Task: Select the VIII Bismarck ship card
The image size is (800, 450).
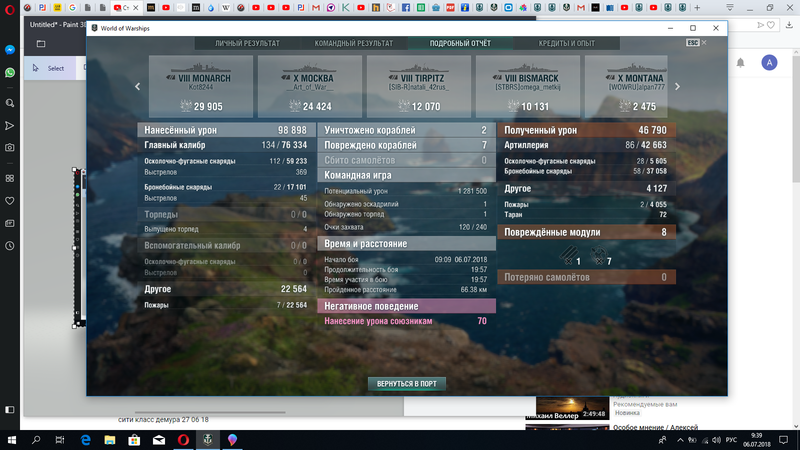Action: point(527,87)
